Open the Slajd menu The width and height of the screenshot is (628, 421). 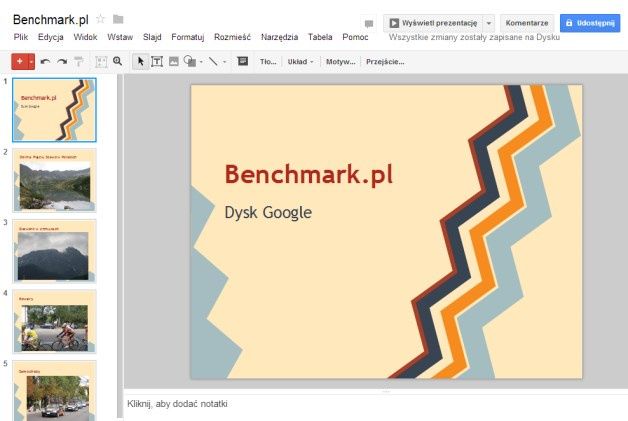coord(152,37)
